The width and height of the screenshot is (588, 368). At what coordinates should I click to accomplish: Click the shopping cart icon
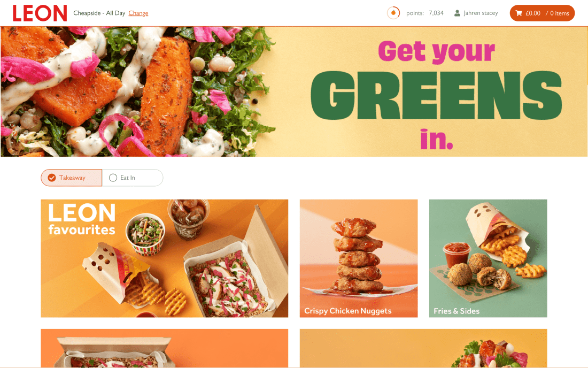(x=519, y=13)
